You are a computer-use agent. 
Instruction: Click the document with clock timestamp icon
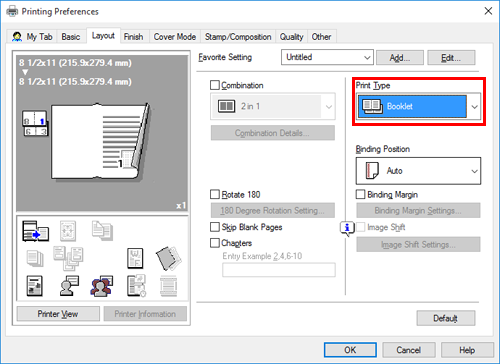[x=136, y=286]
